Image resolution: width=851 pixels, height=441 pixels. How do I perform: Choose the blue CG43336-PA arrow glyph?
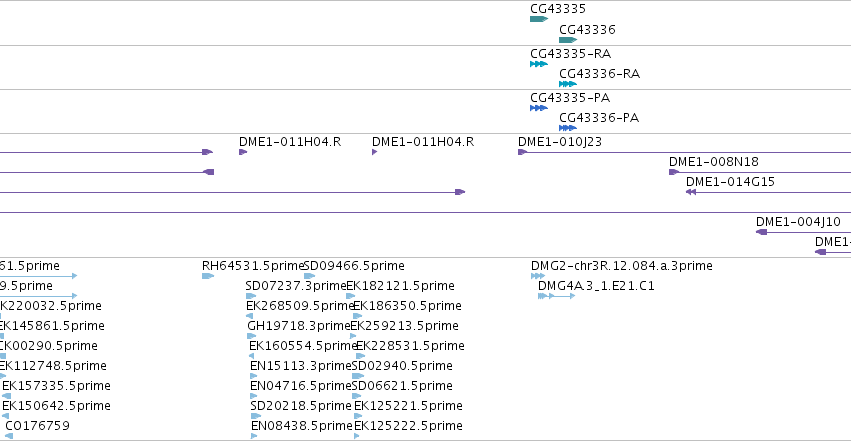coord(568,128)
